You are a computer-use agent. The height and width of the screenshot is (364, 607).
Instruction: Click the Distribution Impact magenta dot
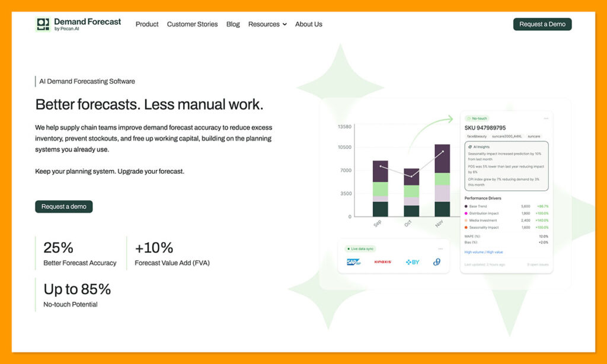tap(466, 213)
